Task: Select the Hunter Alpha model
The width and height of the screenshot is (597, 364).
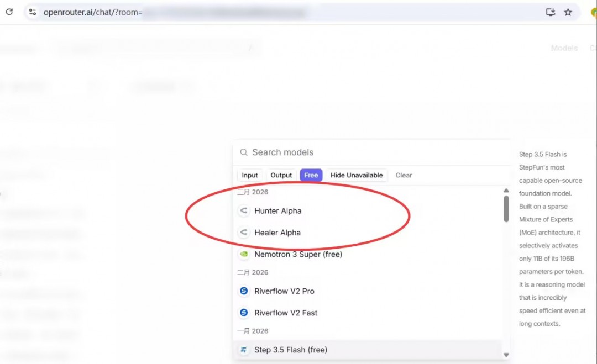Action: [368, 210]
